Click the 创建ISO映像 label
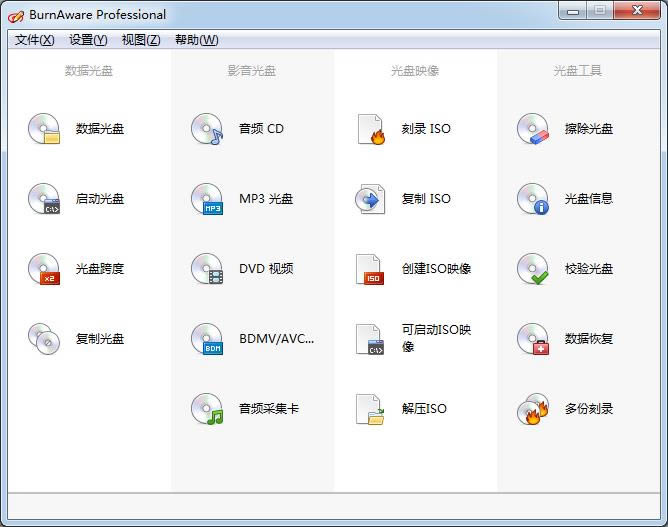Image resolution: width=668 pixels, height=527 pixels. 436,269
